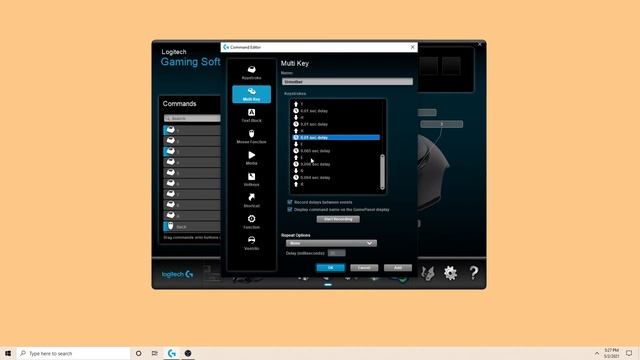Click the Delay milliseconds input field

click(336, 253)
